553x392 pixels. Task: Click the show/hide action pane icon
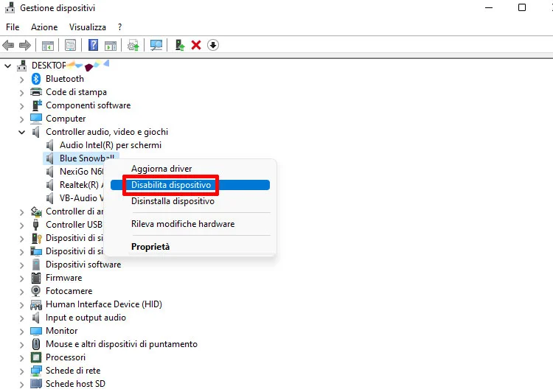click(111, 46)
